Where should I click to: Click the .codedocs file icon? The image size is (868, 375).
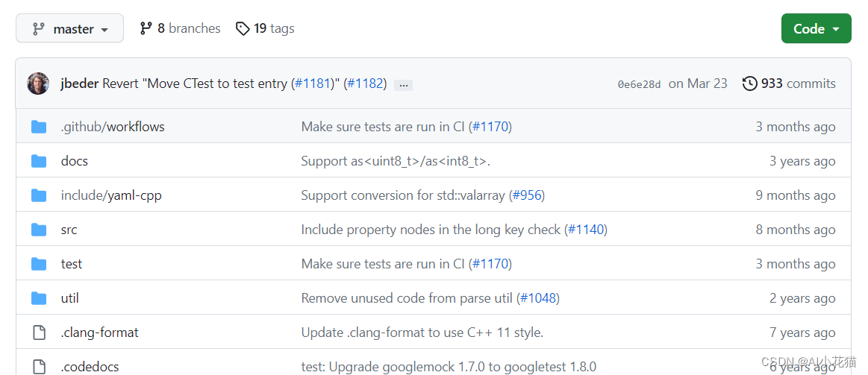point(39,366)
